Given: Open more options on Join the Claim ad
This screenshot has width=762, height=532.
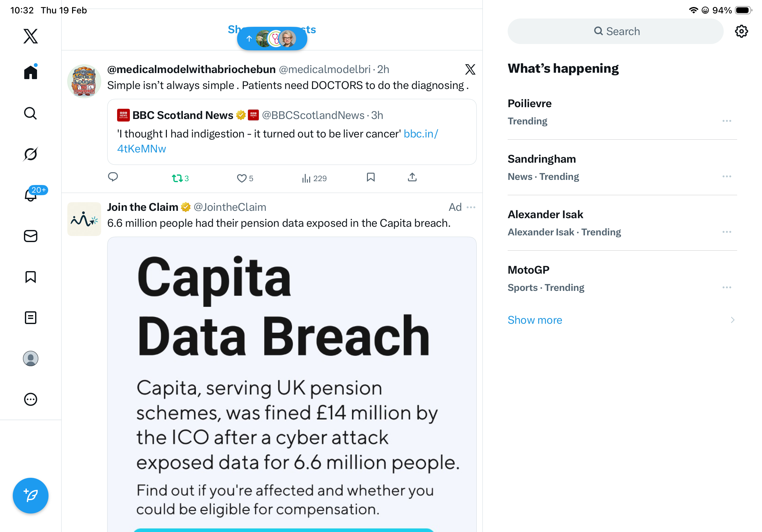Looking at the screenshot, I should pos(471,207).
